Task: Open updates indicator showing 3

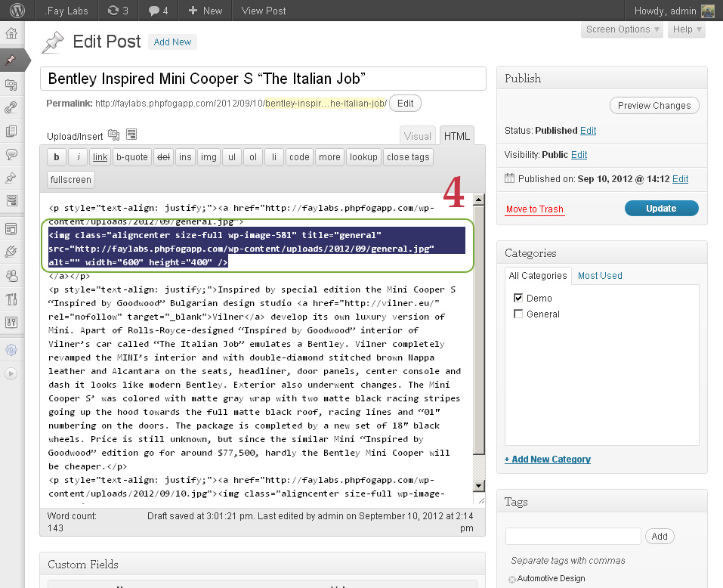Action: [x=118, y=10]
